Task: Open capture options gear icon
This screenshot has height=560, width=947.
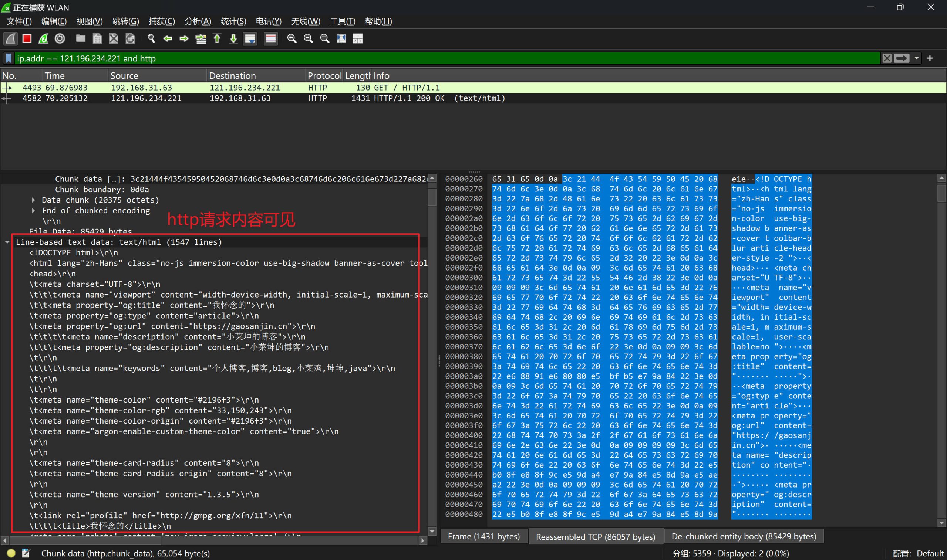Action: tap(60, 38)
